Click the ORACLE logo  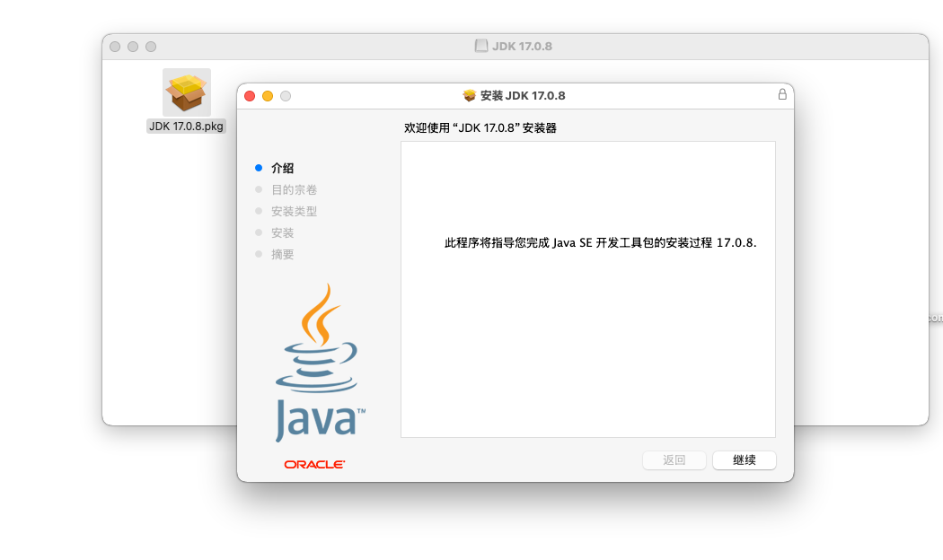pos(314,465)
